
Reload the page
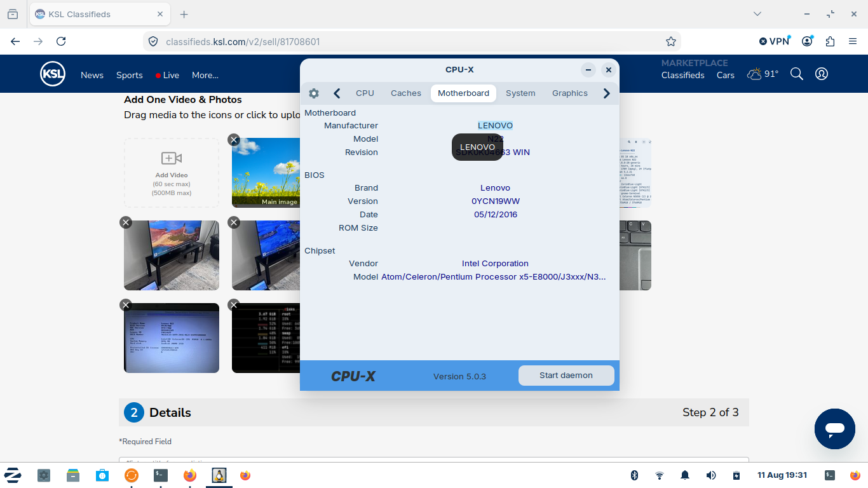click(x=61, y=41)
